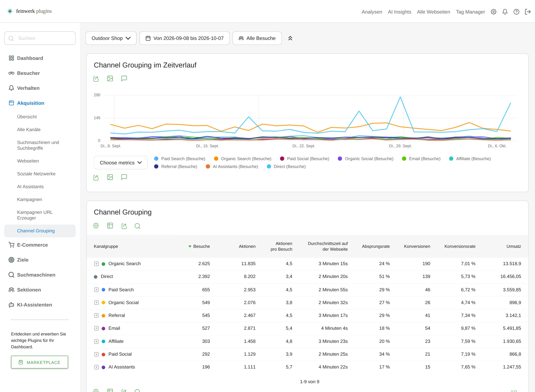Viewport: 535px width, 392px height.
Task: Click the grey Direct row color dot
Action: coord(96,277)
